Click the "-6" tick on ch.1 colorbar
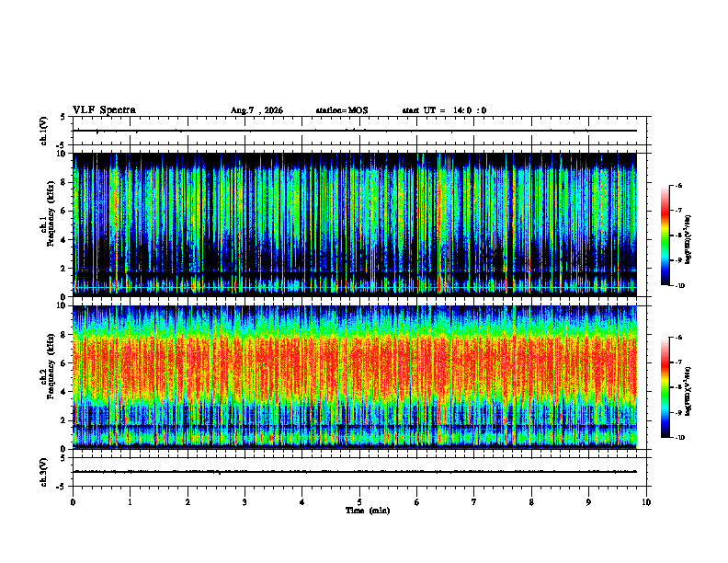 coord(679,185)
